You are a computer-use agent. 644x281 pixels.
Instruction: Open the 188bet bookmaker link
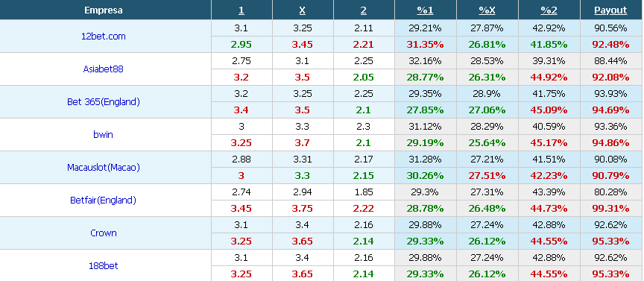pyautogui.click(x=104, y=266)
